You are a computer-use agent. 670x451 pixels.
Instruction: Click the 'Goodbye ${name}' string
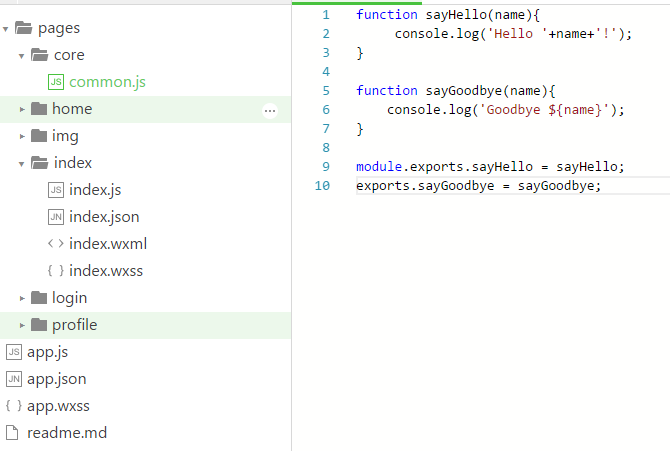544,110
